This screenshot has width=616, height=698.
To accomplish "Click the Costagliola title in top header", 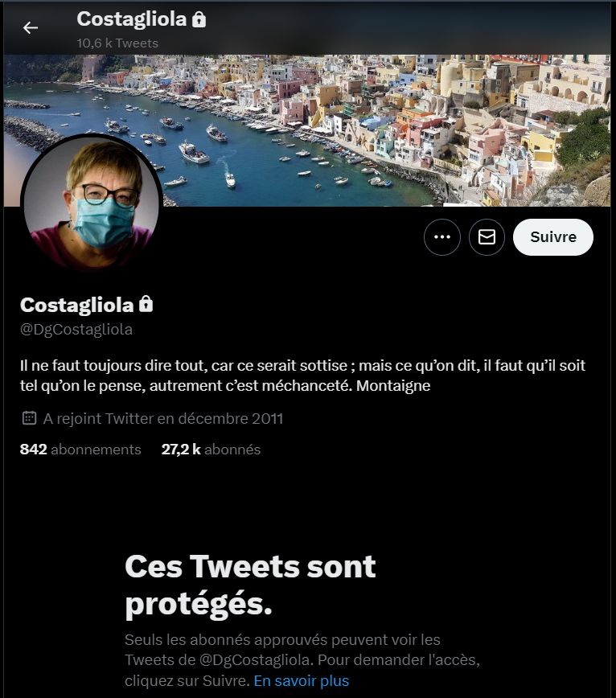I will [132, 19].
